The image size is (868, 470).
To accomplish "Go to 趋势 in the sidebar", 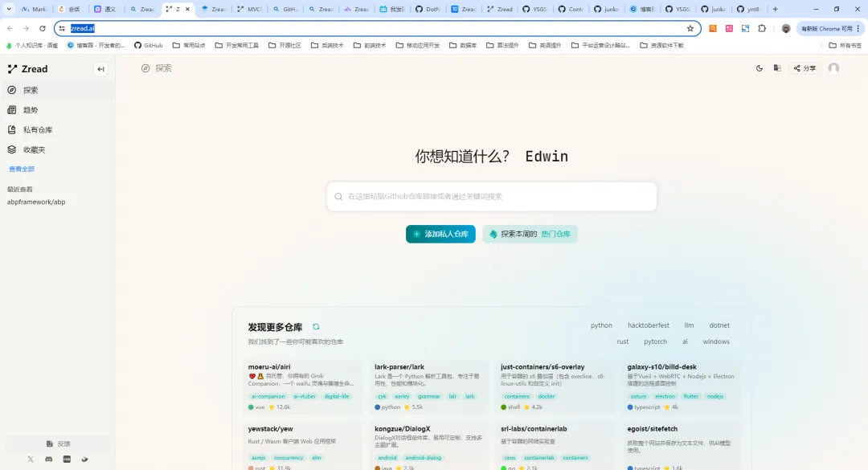I will pyautogui.click(x=31, y=110).
